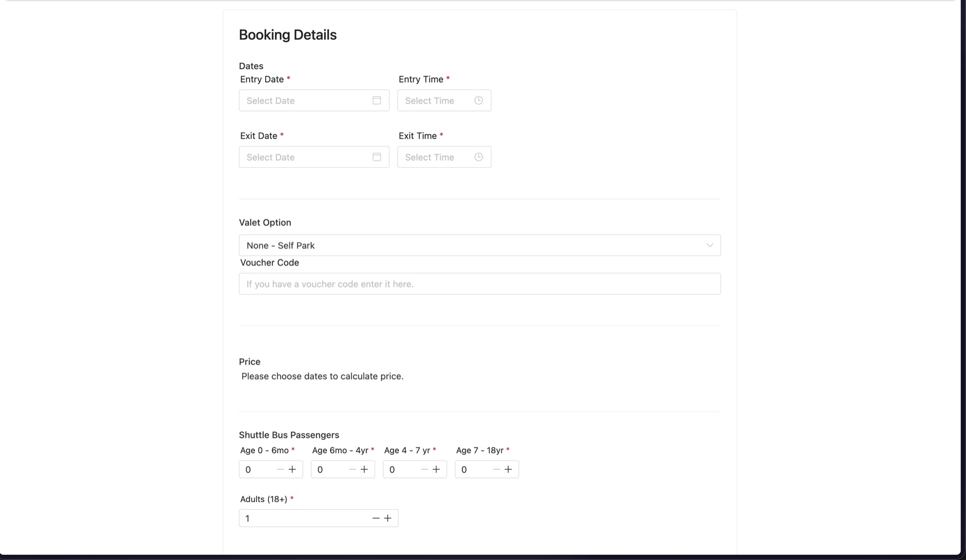966x560 pixels.
Task: Increase Age 0 - 6mo passenger count
Action: (292, 469)
